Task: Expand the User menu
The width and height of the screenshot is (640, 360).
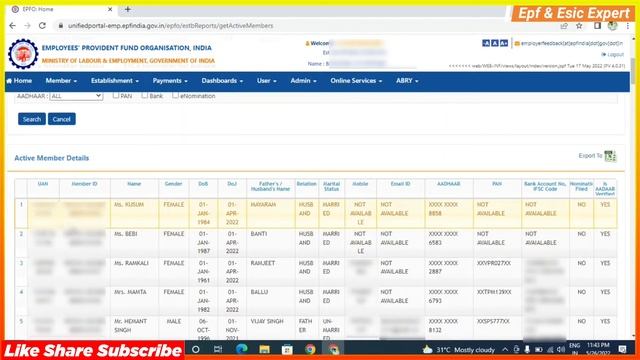Action: click(267, 81)
